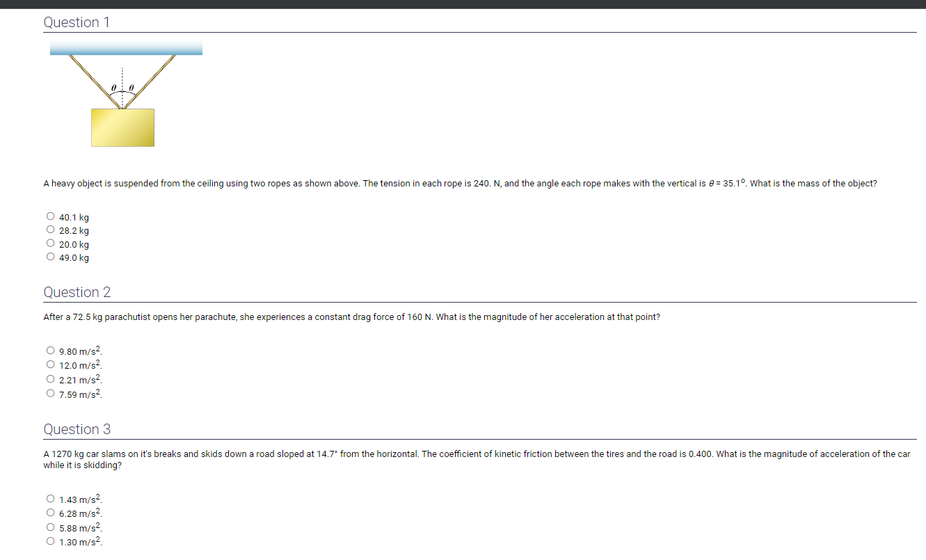The width and height of the screenshot is (926, 560).
Task: Pick 7.59 m/s² radio button
Action: point(50,394)
